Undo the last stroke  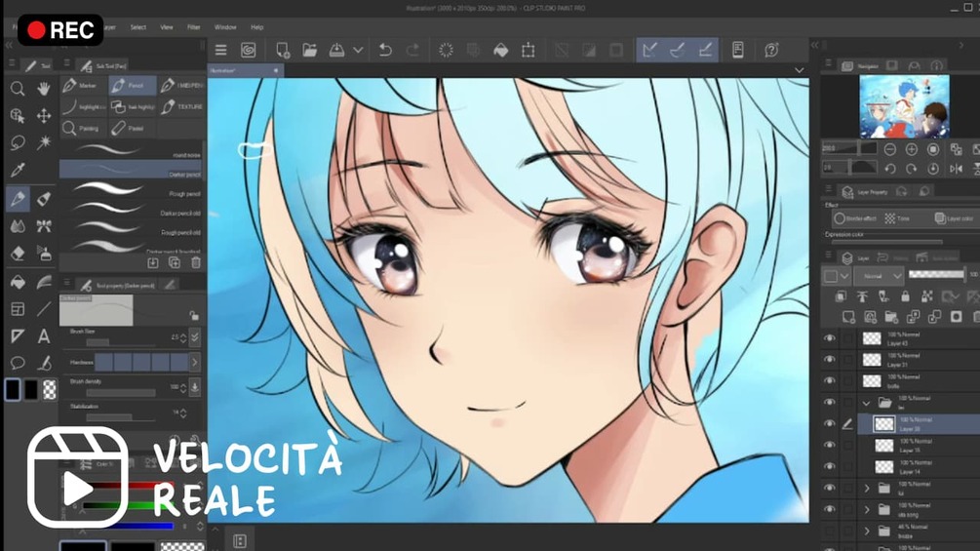click(x=385, y=50)
